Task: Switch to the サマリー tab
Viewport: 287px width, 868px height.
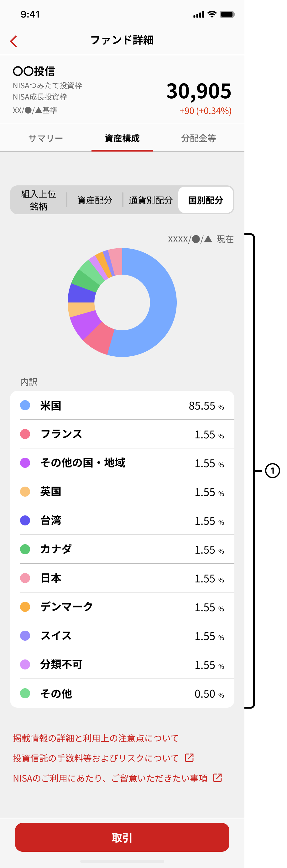Action: (45, 138)
